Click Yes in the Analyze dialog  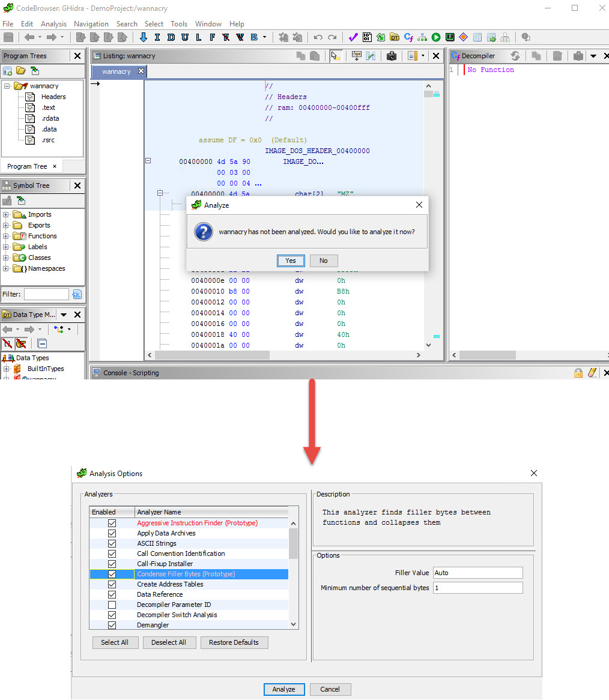click(291, 261)
